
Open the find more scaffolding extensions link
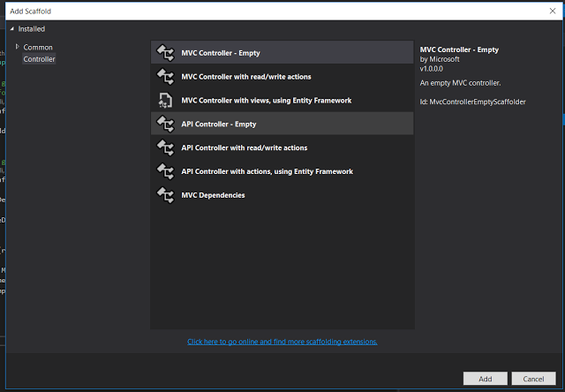coord(282,342)
